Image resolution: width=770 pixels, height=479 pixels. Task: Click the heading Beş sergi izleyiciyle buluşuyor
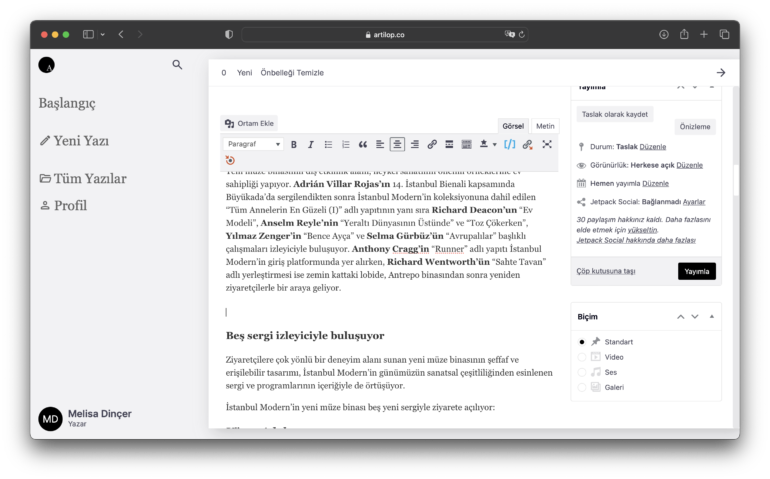pos(305,336)
